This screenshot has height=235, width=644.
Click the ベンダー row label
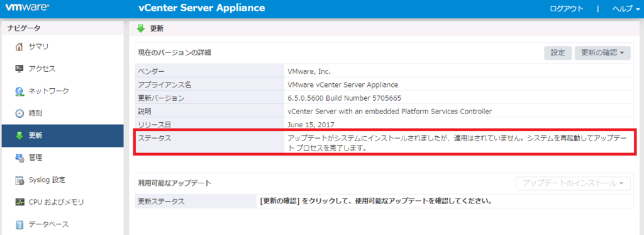151,71
